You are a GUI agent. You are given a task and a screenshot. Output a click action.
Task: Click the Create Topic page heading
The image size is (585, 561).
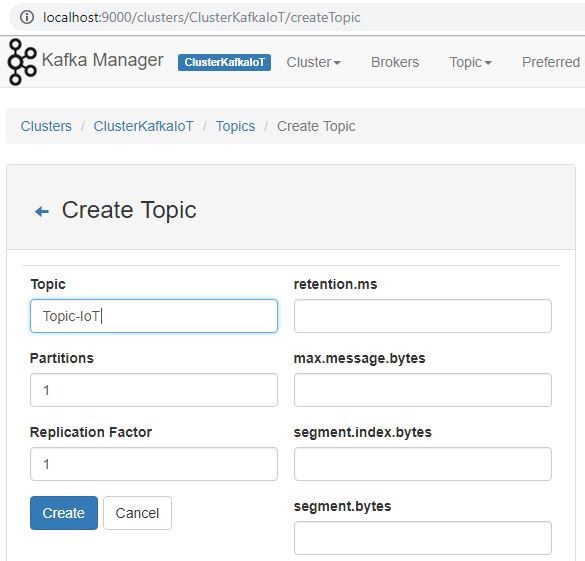point(129,210)
